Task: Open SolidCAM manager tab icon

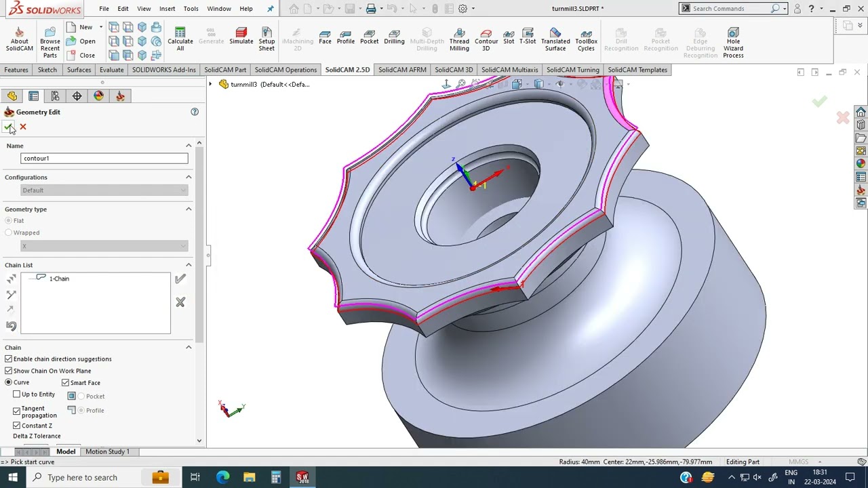Action: [120, 96]
